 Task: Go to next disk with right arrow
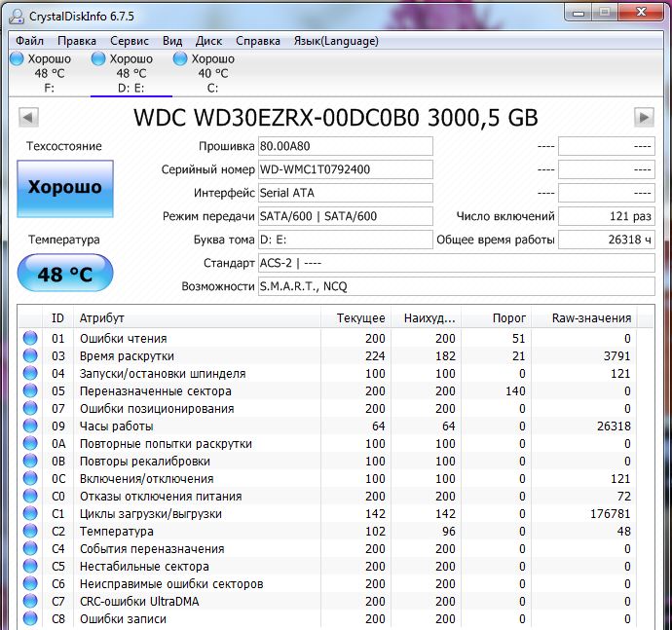[x=643, y=118]
